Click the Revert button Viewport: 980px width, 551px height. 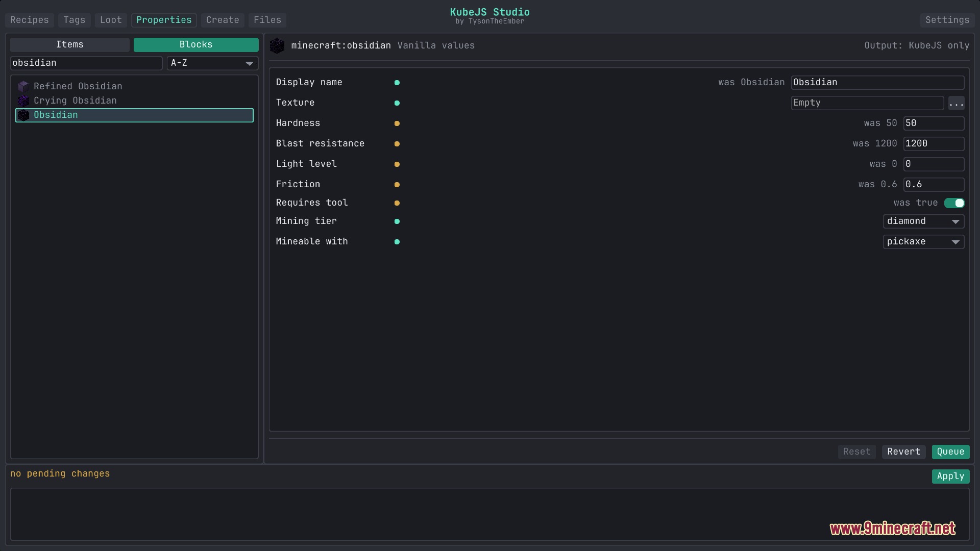(904, 452)
